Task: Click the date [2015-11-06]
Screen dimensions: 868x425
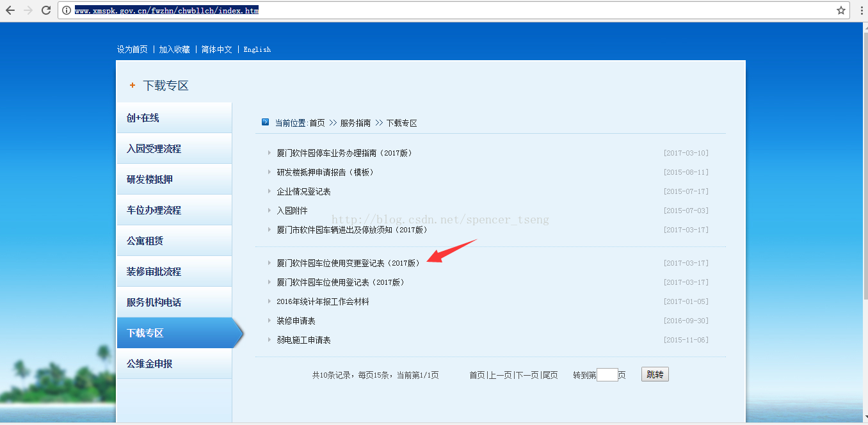Action: tap(686, 340)
